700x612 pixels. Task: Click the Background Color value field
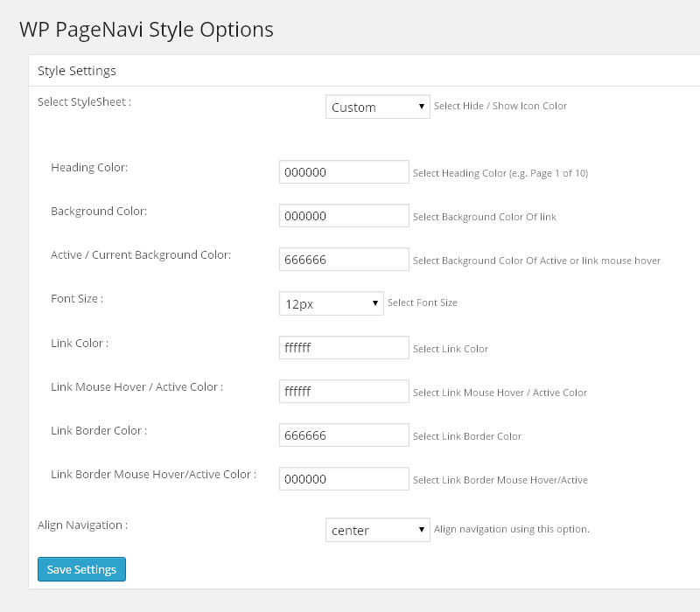click(x=344, y=216)
